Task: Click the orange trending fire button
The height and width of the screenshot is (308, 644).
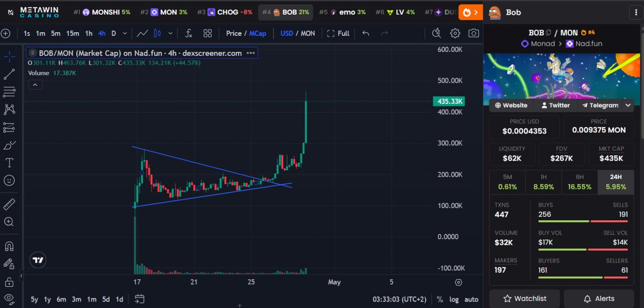Action: pos(471,12)
